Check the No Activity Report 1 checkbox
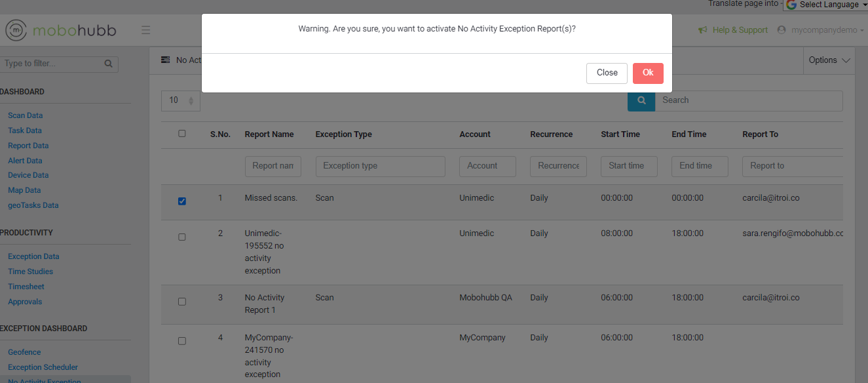 (x=182, y=302)
